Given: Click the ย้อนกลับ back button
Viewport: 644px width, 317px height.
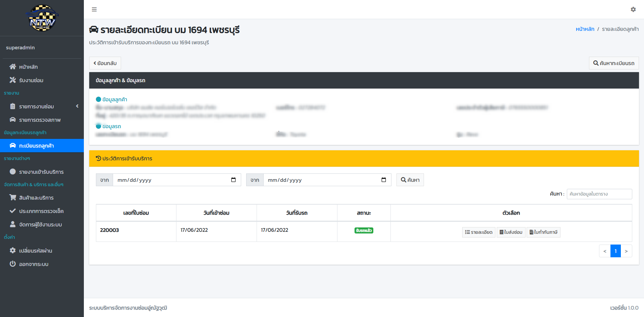Looking at the screenshot, I should coord(105,63).
